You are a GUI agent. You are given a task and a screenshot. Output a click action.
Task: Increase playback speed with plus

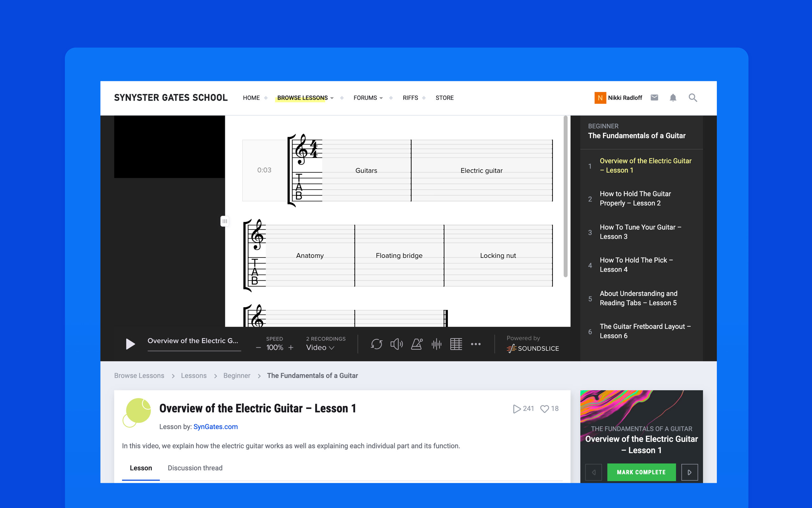[x=291, y=348]
